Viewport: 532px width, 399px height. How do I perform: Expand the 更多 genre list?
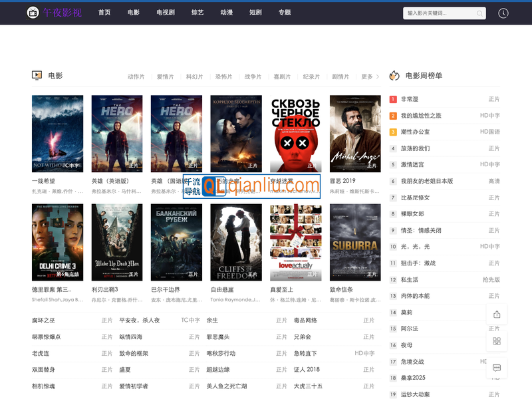point(368,76)
